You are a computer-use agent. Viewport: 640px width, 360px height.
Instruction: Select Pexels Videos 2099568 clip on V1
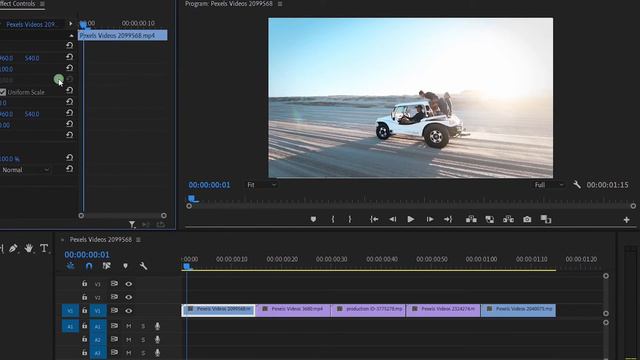coord(218,310)
